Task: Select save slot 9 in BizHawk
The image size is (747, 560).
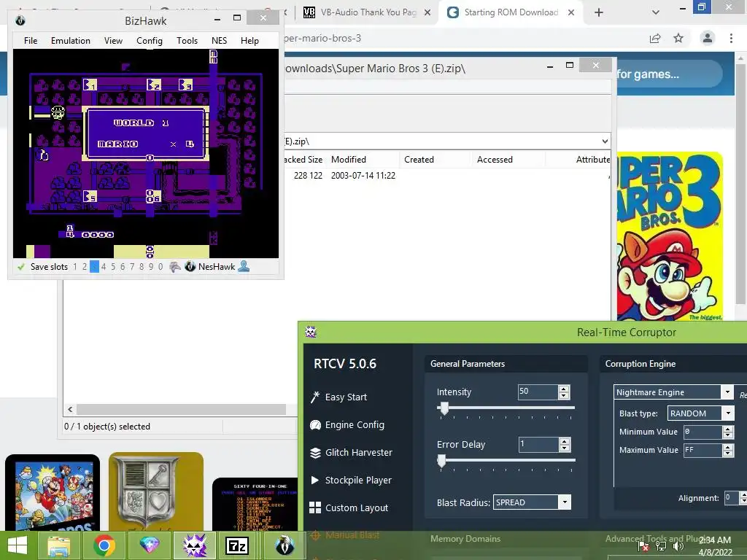Action: [x=151, y=267]
